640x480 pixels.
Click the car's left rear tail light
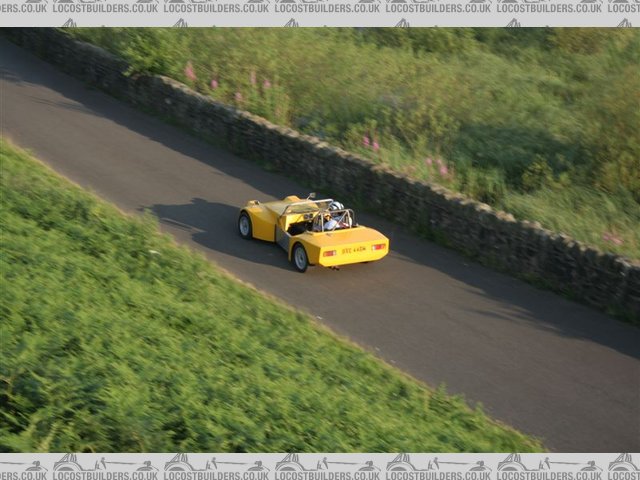[x=329, y=253]
